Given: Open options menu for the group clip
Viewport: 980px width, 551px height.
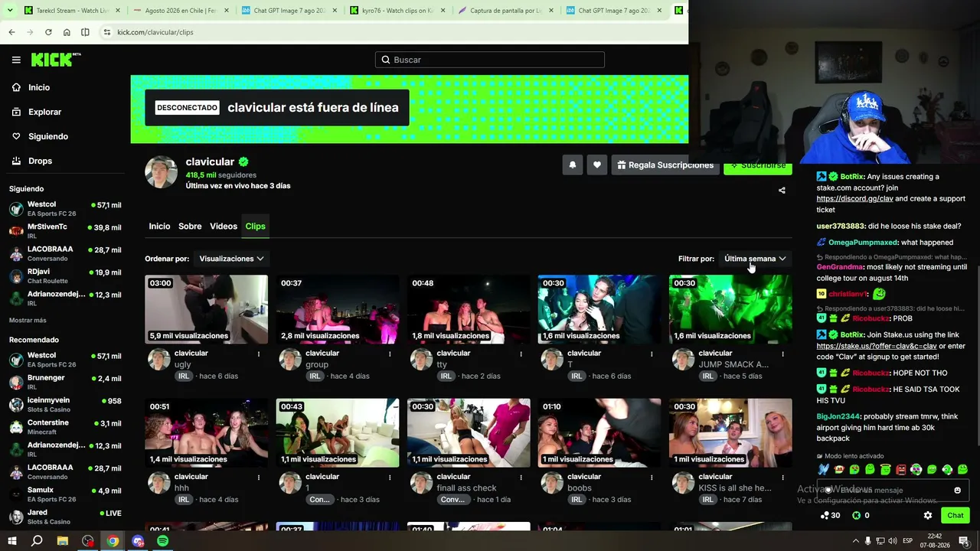Looking at the screenshot, I should point(390,354).
